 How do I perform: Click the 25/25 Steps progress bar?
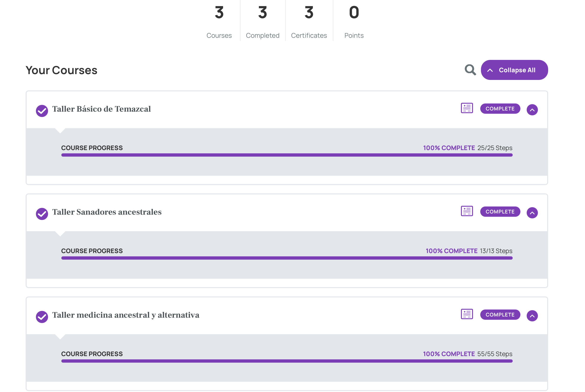coord(287,155)
